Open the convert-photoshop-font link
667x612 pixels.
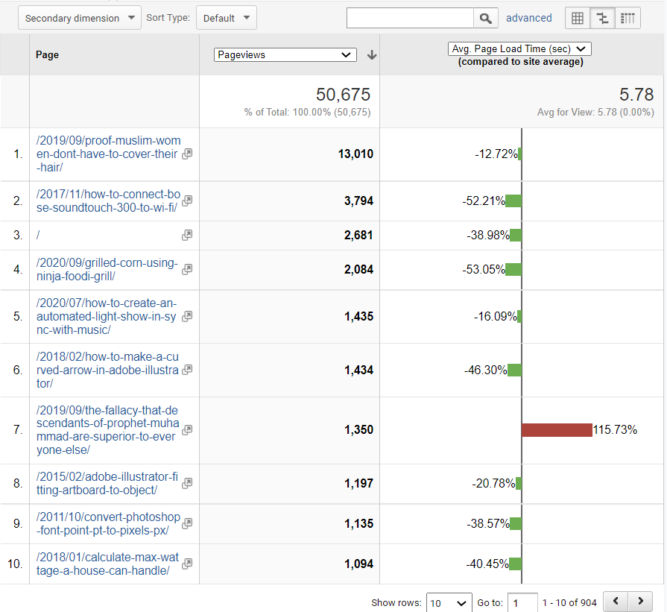[108, 524]
